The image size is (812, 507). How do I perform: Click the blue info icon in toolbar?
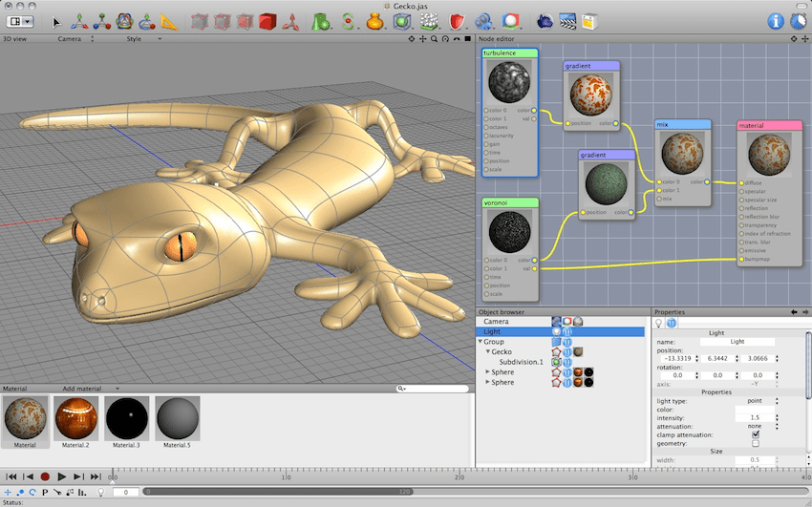click(775, 21)
